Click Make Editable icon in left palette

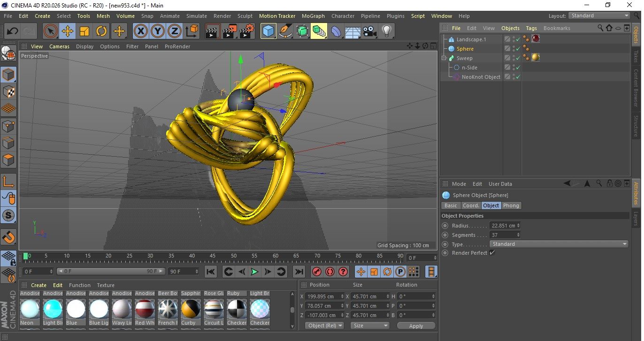9,54
